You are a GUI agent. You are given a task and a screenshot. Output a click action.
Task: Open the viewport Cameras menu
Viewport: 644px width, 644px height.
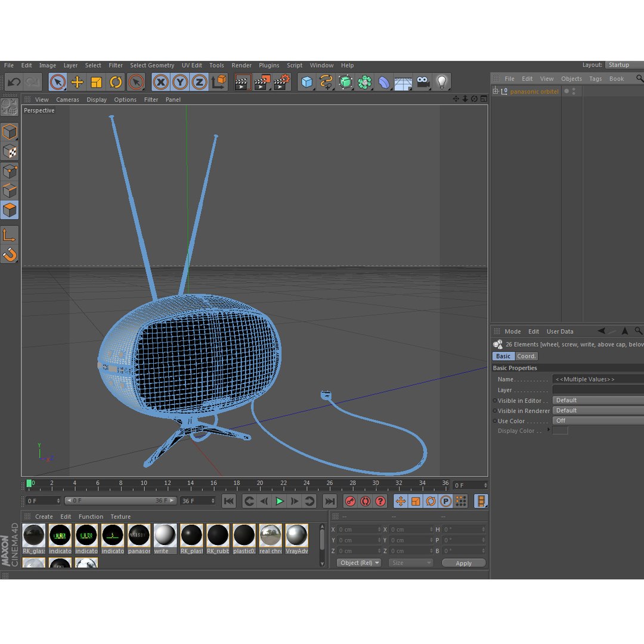(67, 100)
